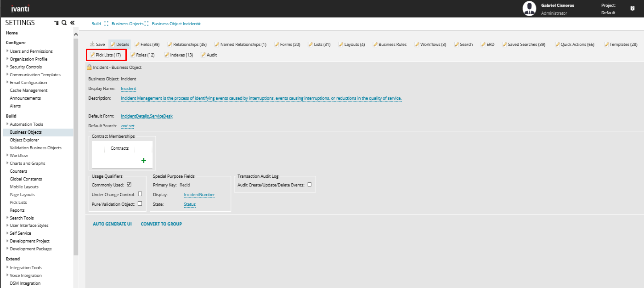Screen dimensions: 644x288
Task: Open the Pick Lists (17) tab
Action: point(106,55)
